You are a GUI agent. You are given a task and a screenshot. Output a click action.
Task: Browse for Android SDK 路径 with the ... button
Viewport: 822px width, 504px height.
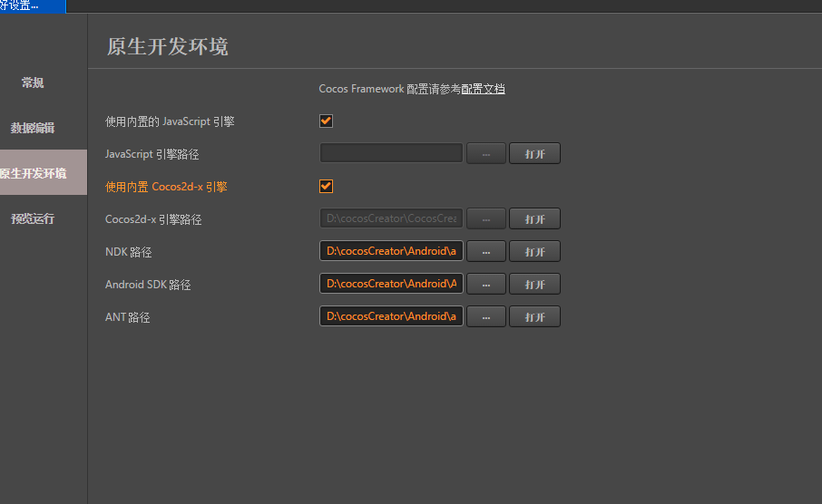coord(486,284)
